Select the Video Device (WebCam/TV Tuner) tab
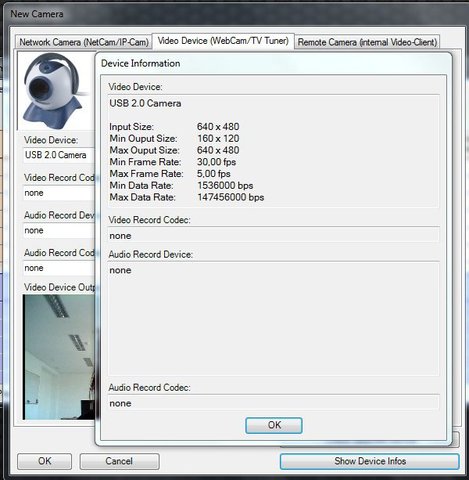The height and width of the screenshot is (480, 469). 223,41
